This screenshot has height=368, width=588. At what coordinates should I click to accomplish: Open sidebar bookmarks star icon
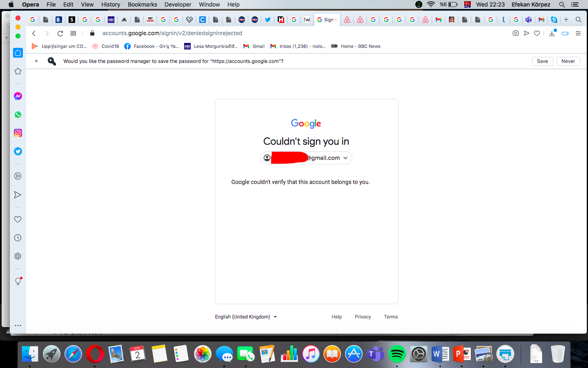(x=18, y=71)
